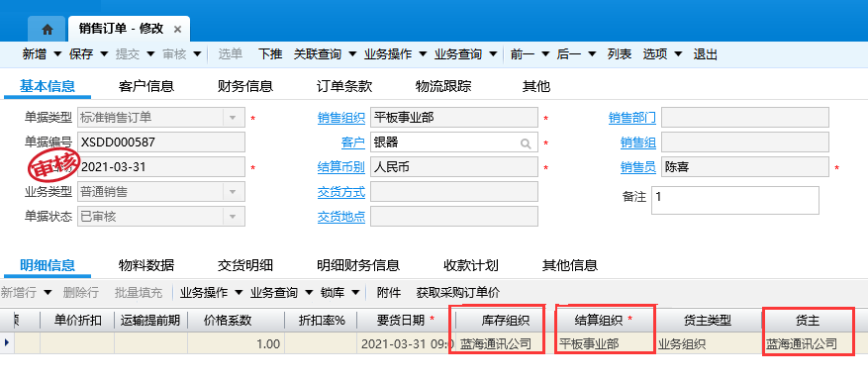Viewport: 868px width, 380px height.
Task: Click the 选单 toolbar button
Action: 231,54
